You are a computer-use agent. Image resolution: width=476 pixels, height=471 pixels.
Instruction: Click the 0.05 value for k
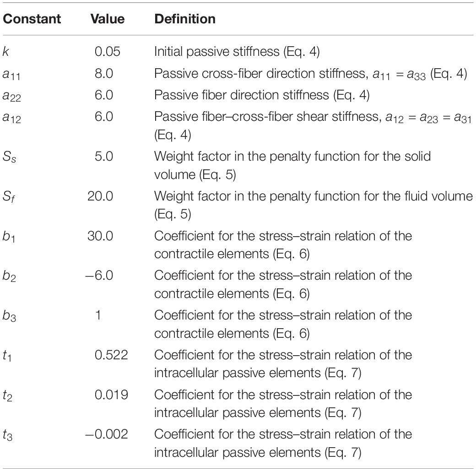[x=108, y=52]
